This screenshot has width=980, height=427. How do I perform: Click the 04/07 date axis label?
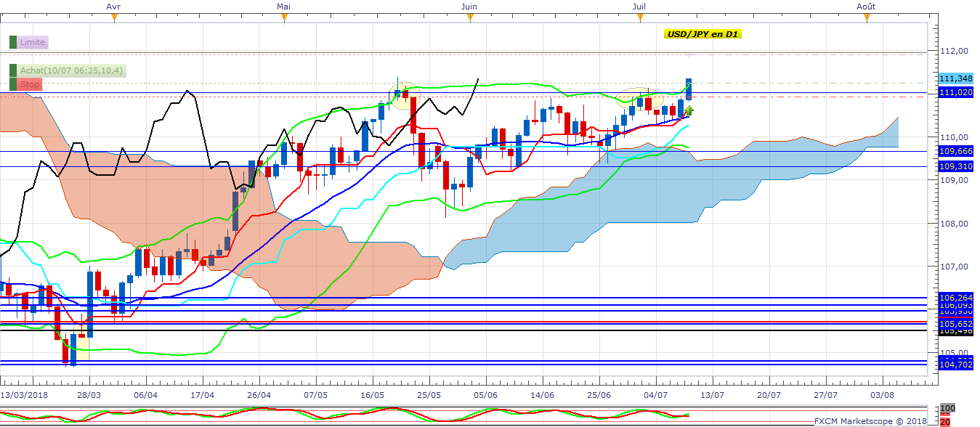(656, 394)
